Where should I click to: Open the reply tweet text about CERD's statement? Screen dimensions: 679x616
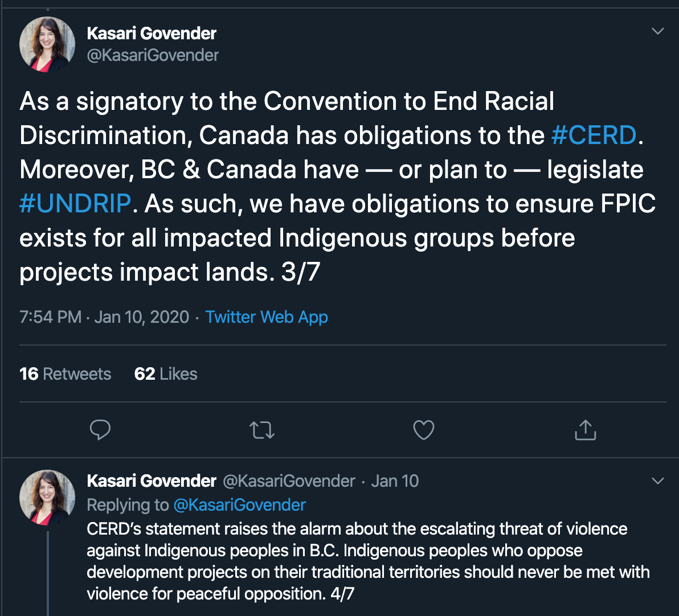pyautogui.click(x=368, y=561)
